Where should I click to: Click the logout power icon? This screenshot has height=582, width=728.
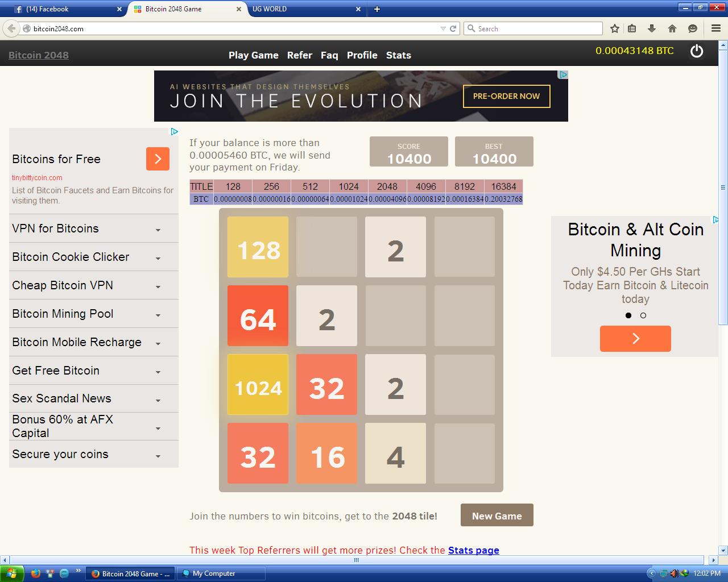tap(697, 51)
